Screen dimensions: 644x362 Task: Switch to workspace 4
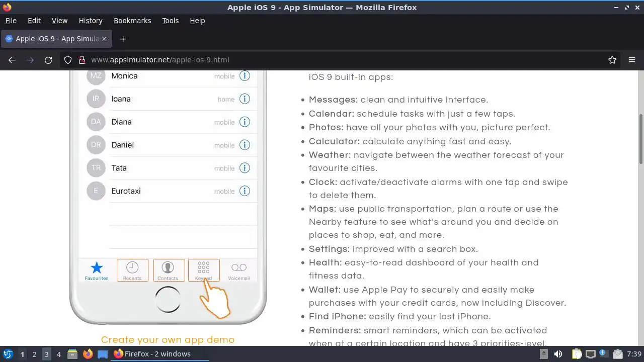click(x=58, y=354)
